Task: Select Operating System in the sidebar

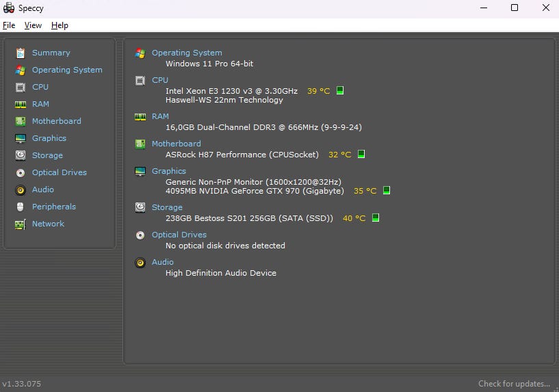Action: pos(67,70)
